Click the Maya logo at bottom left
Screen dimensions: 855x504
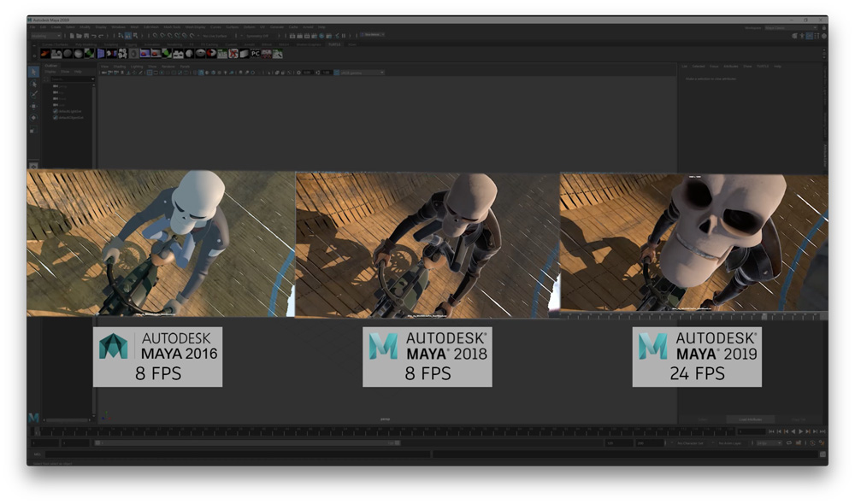tap(33, 418)
